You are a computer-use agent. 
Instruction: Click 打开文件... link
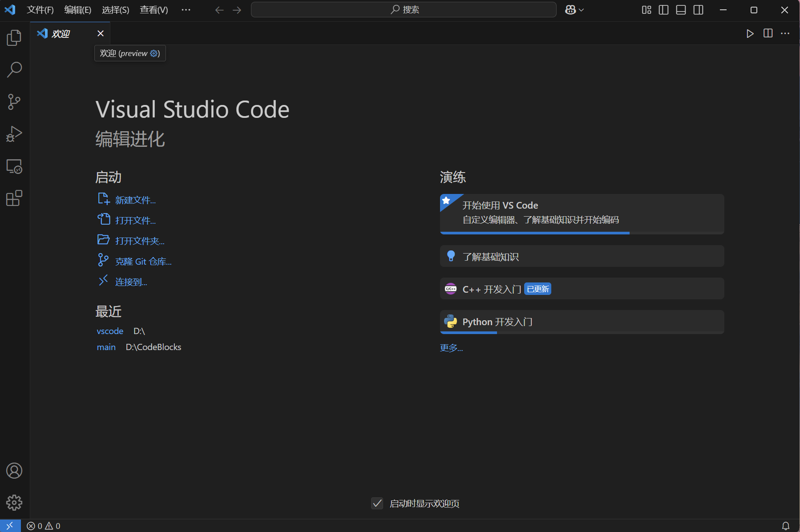(x=135, y=221)
